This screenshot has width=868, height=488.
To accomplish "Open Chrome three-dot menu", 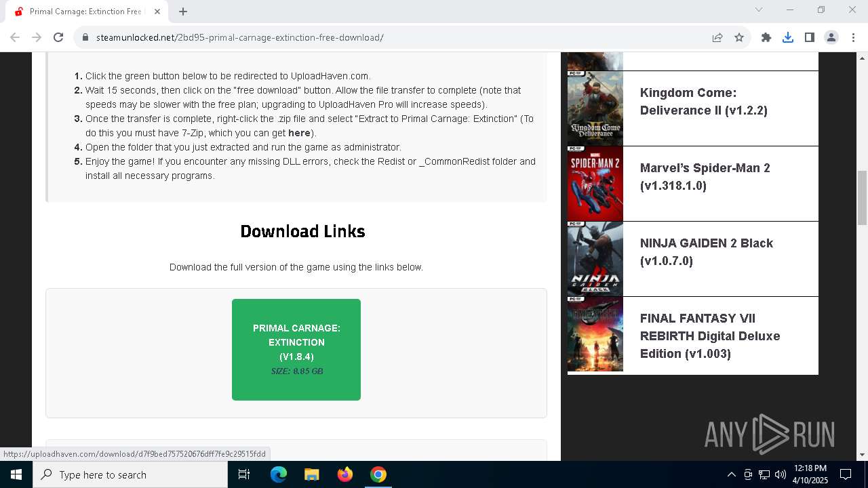I will point(853,37).
